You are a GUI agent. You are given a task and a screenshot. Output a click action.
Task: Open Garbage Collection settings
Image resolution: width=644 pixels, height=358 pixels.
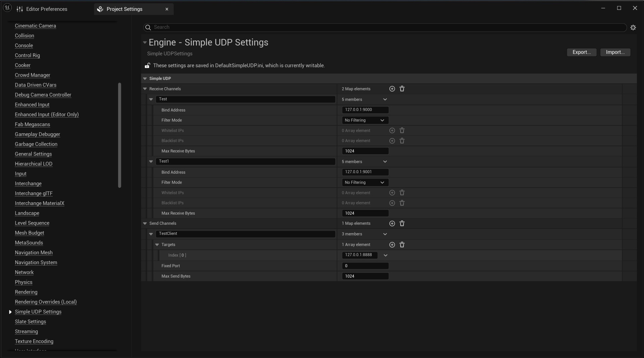coord(36,144)
